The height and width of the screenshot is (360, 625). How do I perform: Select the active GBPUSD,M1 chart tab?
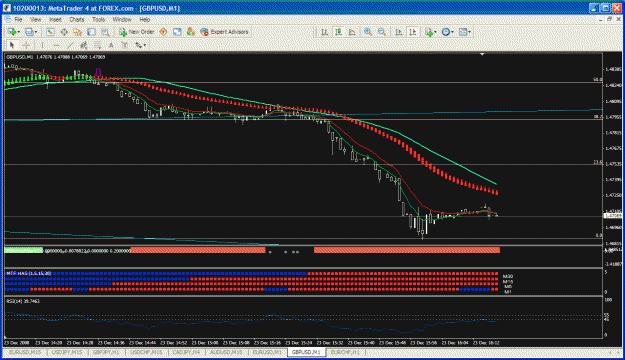(306, 352)
